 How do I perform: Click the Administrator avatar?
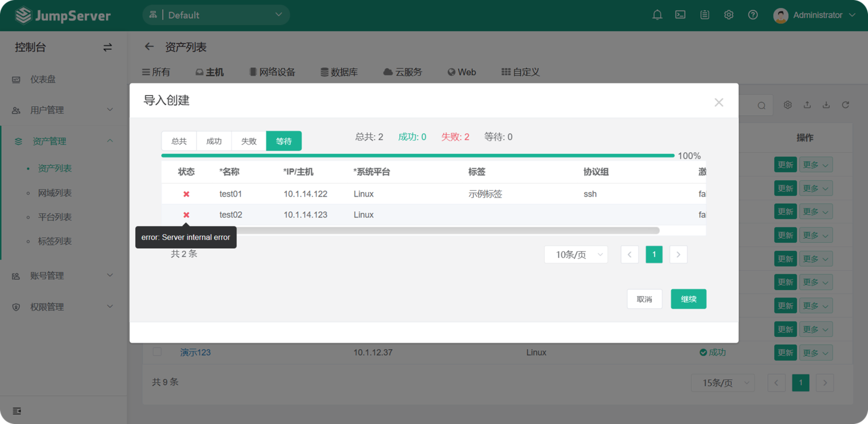click(781, 15)
